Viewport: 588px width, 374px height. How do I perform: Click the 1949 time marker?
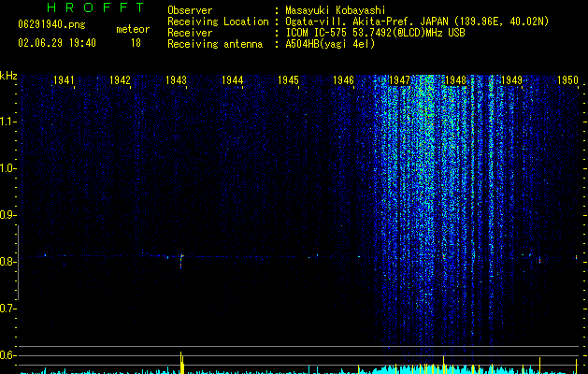[511, 80]
